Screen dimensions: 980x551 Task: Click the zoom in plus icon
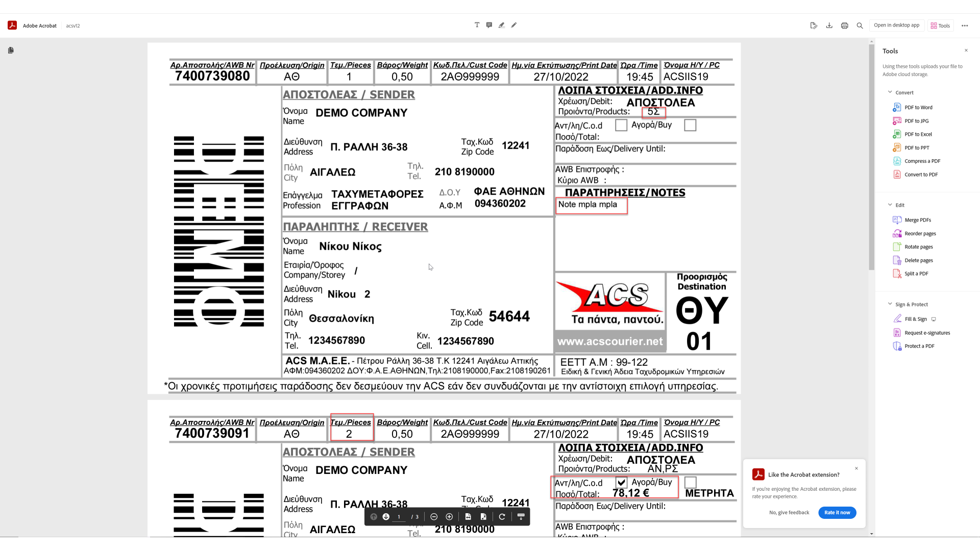coord(449,517)
